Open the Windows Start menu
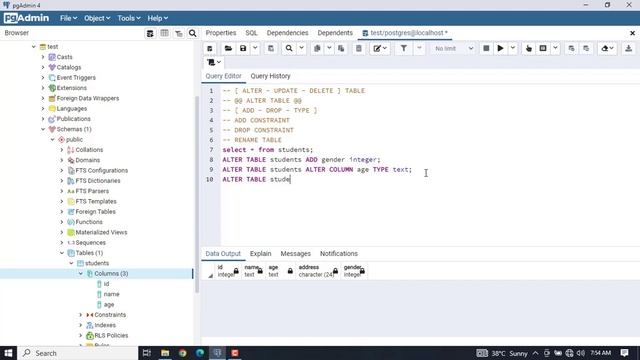 [x=8, y=353]
